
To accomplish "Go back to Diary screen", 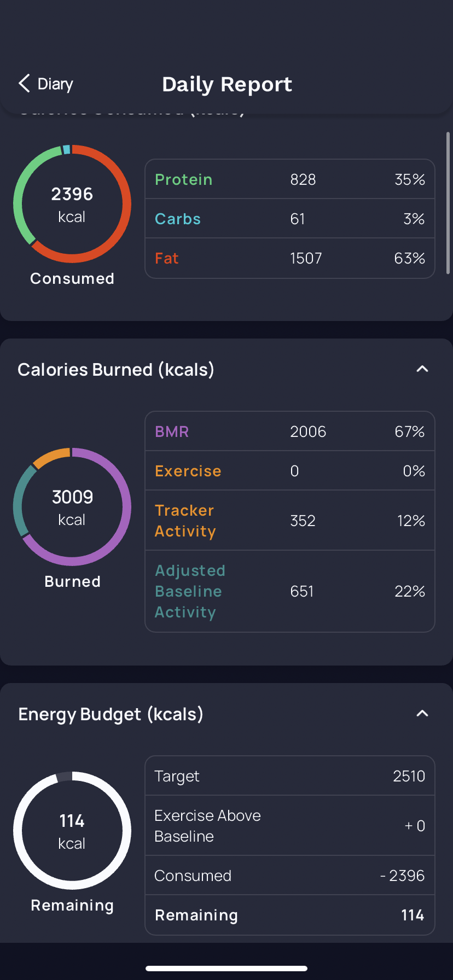I will [x=55, y=84].
